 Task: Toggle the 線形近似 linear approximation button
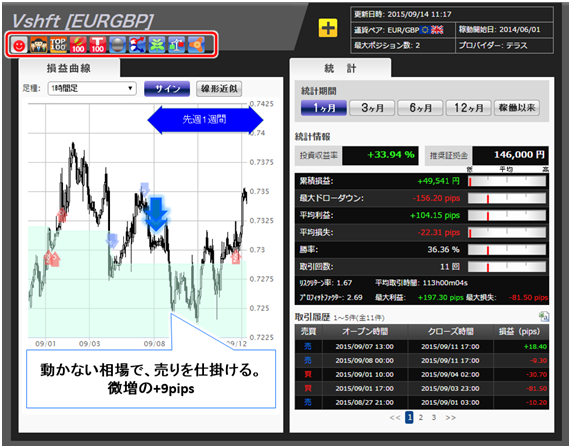pos(219,89)
